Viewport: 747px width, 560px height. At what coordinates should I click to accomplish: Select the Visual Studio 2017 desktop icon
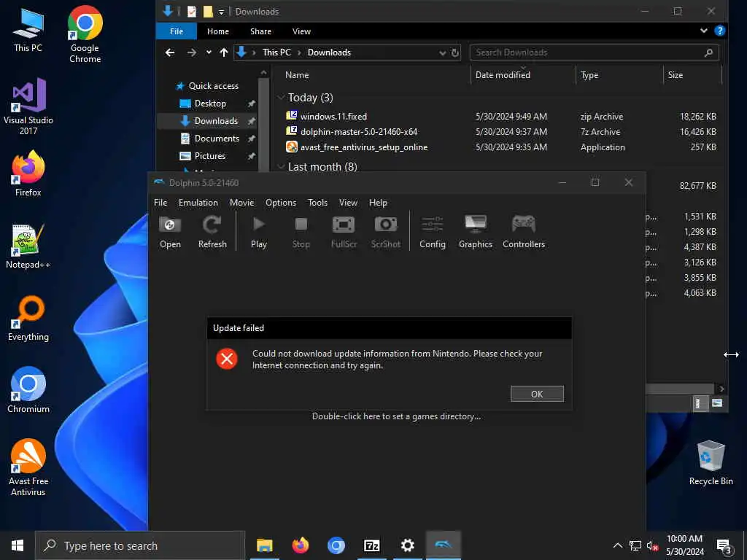(x=28, y=106)
